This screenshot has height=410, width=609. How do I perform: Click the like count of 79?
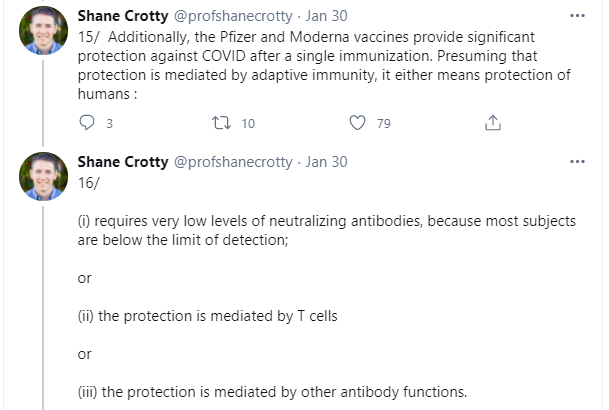(383, 123)
